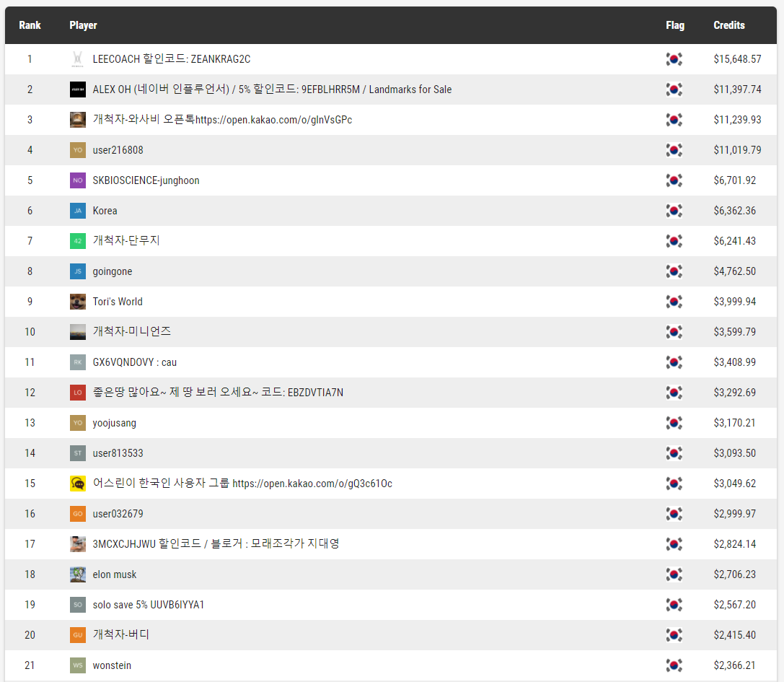
Task: Click the Credits column header
Action: click(729, 25)
